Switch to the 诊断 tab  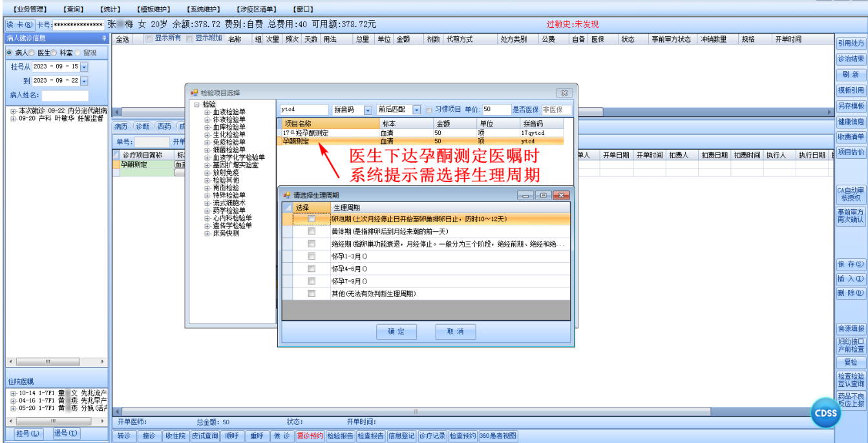pos(143,127)
